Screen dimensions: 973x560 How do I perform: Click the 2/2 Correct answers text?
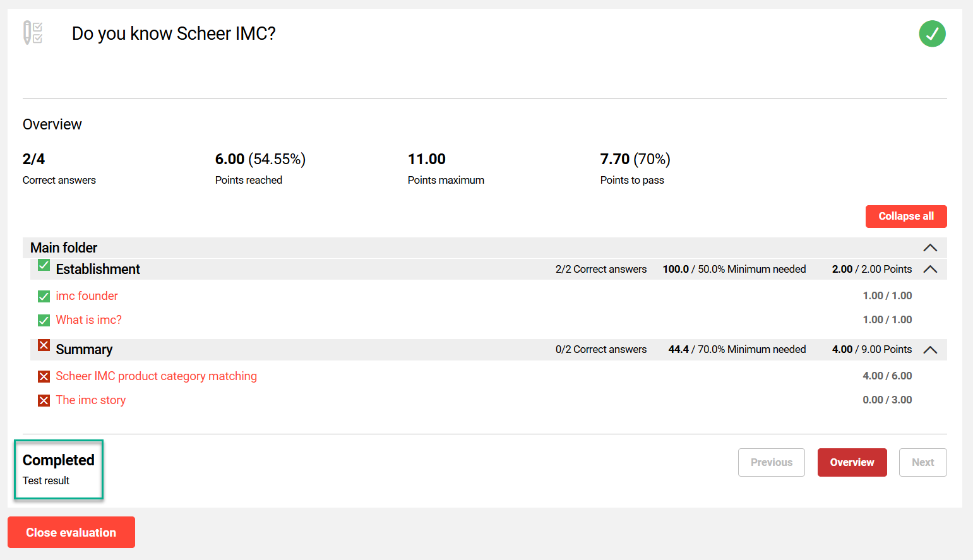pos(601,269)
